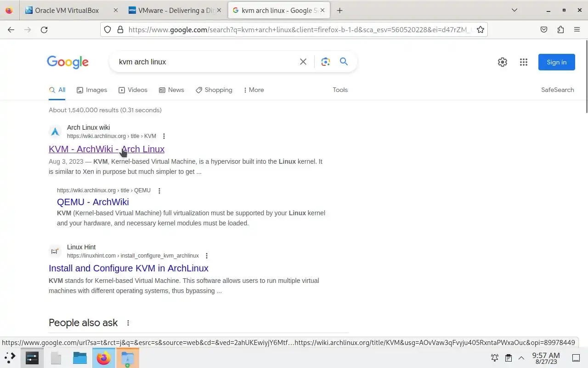The image size is (588, 368).
Task: Show site security padlock info
Action: (120, 29)
